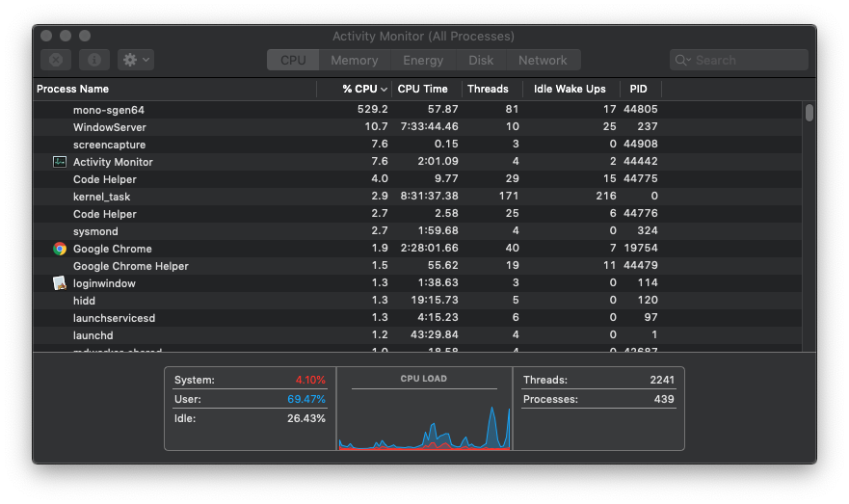Click the Activity Monitor app icon in list
This screenshot has height=504, width=849.
pyautogui.click(x=60, y=162)
